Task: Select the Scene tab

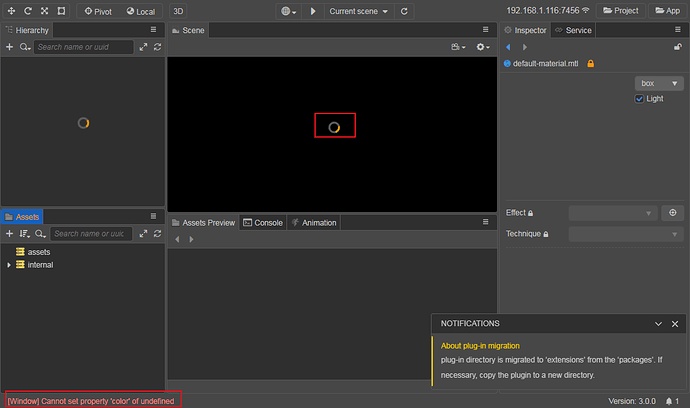Action: [188, 30]
